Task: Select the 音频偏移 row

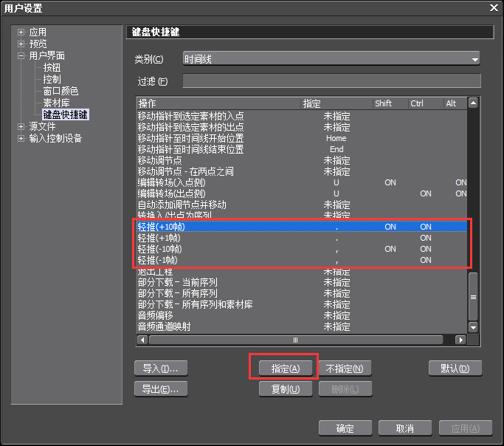Action: (302, 315)
